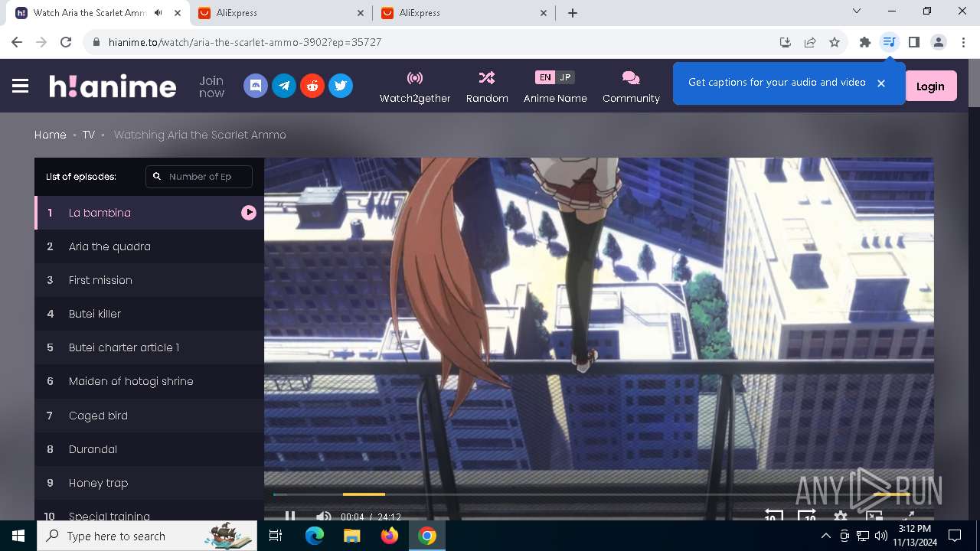This screenshot has height=551, width=980.
Task: Open the Discord join link
Action: [256, 86]
